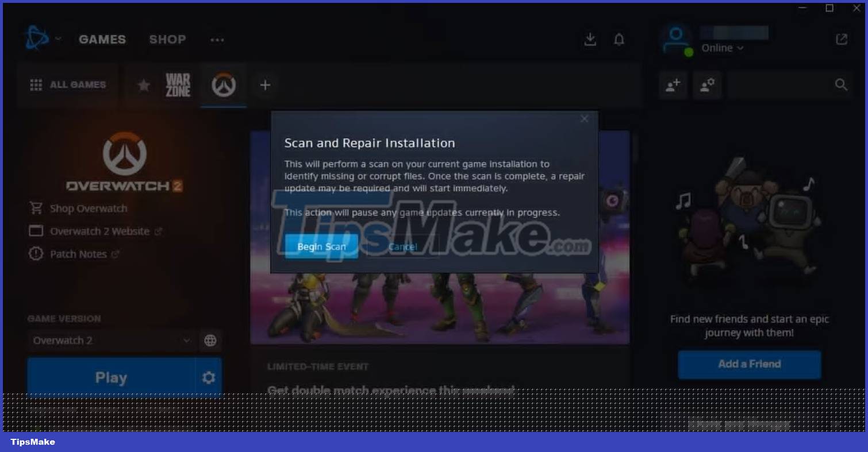Image resolution: width=868 pixels, height=452 pixels.
Task: Open the Online status dropdown
Action: (722, 48)
